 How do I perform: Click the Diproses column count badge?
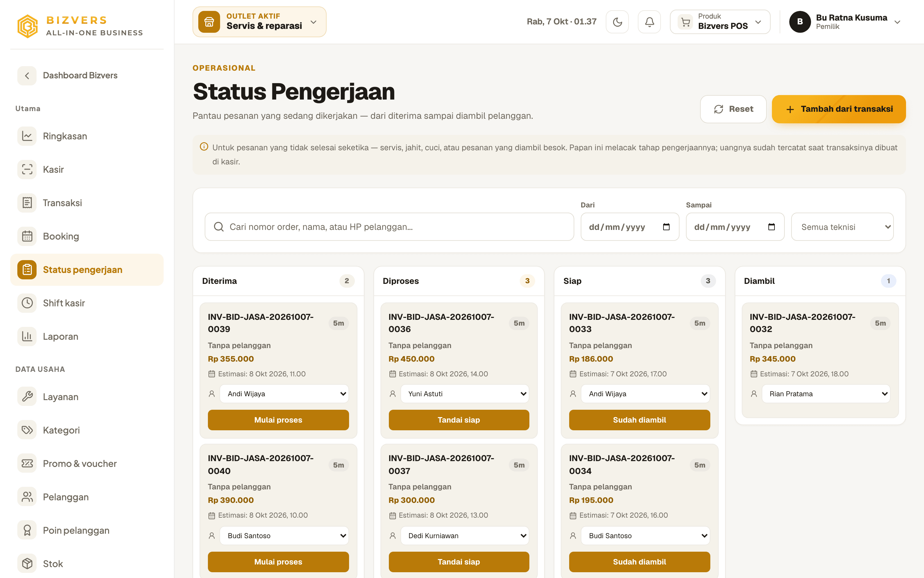point(527,281)
